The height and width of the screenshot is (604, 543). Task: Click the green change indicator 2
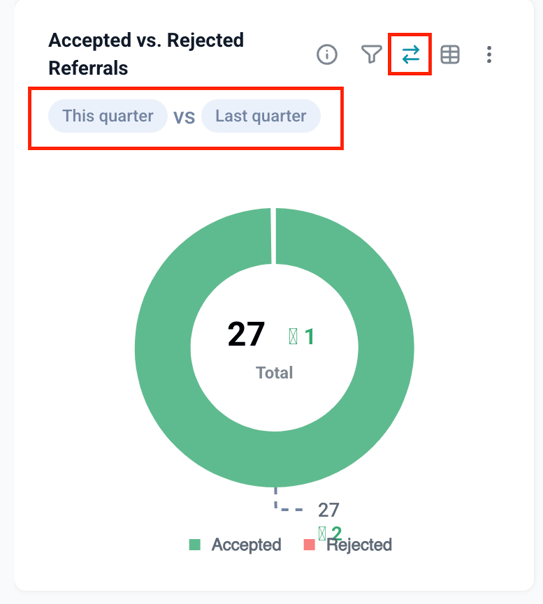pos(330,534)
